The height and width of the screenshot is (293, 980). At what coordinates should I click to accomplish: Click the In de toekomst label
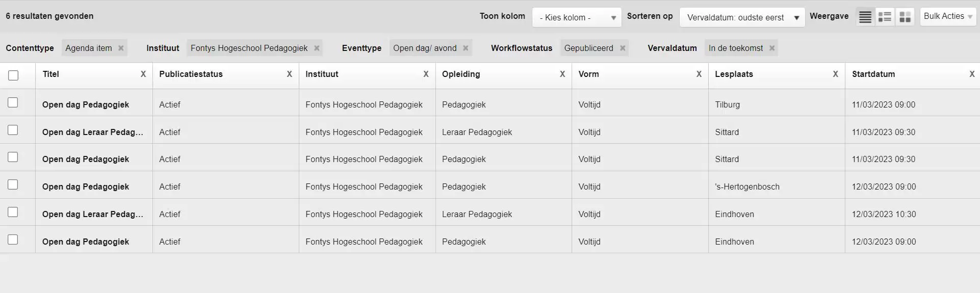tap(736, 48)
